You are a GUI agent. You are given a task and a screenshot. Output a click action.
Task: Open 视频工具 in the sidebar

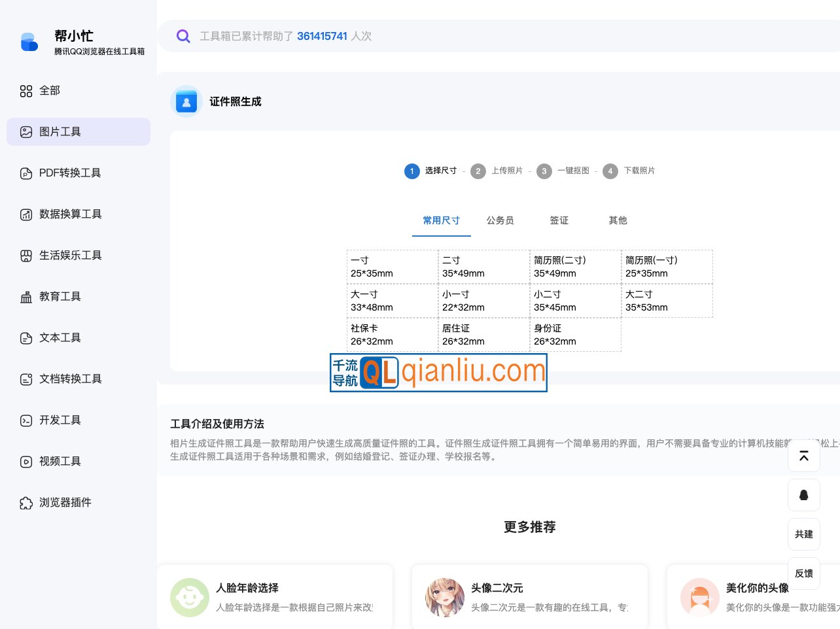coord(60,461)
